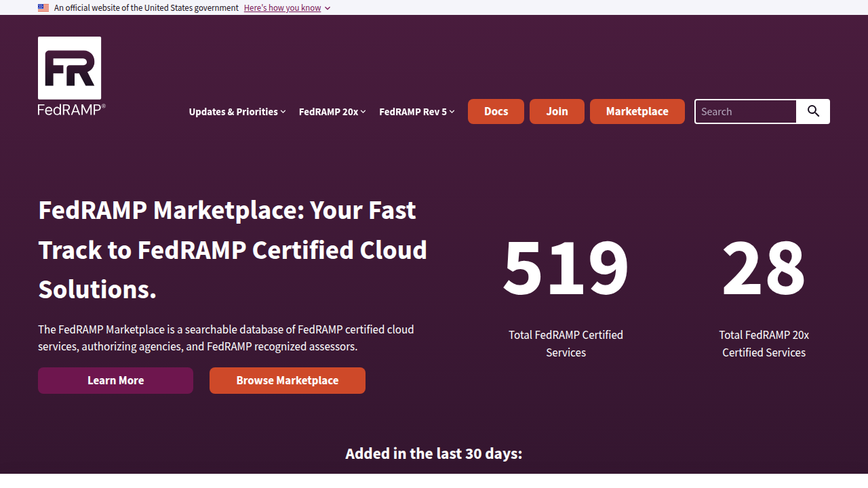Screen dimensions: 868x488
Task: Open FedRAMP 20x dropdown menu
Action: [x=332, y=112]
